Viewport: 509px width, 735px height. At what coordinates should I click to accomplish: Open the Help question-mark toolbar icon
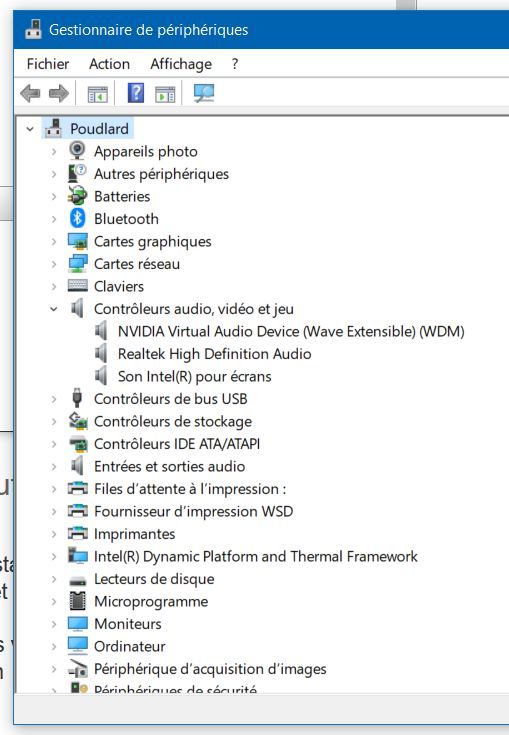click(x=136, y=93)
